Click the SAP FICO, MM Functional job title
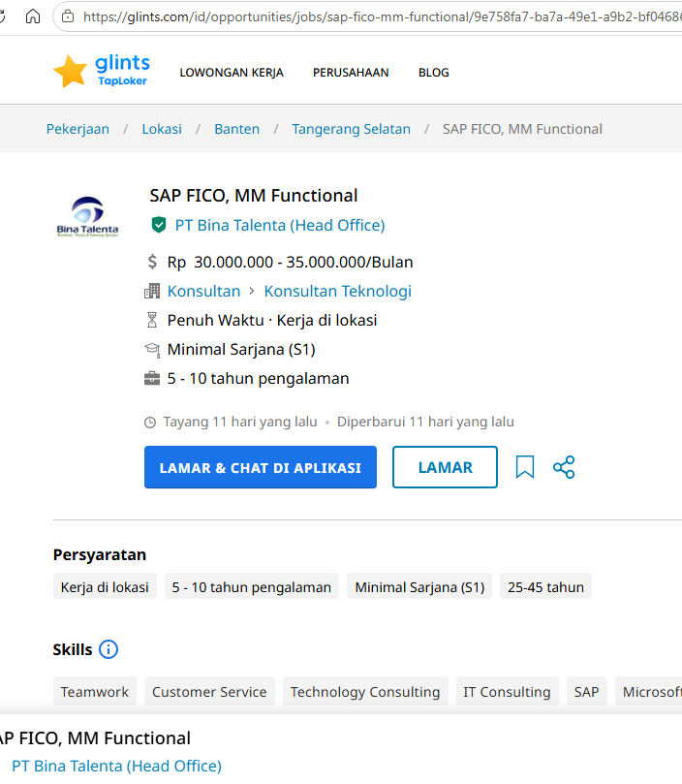Viewport: 682px width, 784px height. (x=254, y=196)
